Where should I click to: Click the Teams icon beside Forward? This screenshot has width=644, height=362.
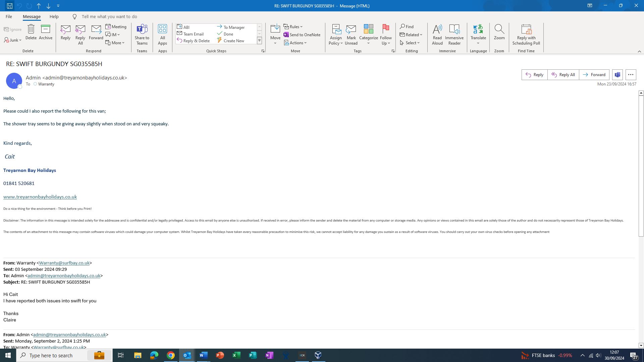point(617,75)
